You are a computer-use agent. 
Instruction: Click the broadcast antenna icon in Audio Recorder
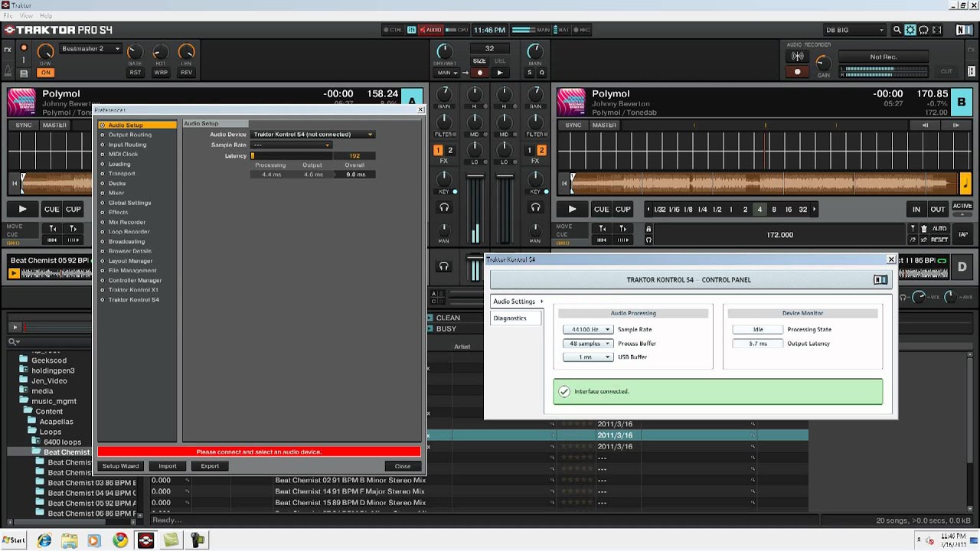(x=797, y=57)
